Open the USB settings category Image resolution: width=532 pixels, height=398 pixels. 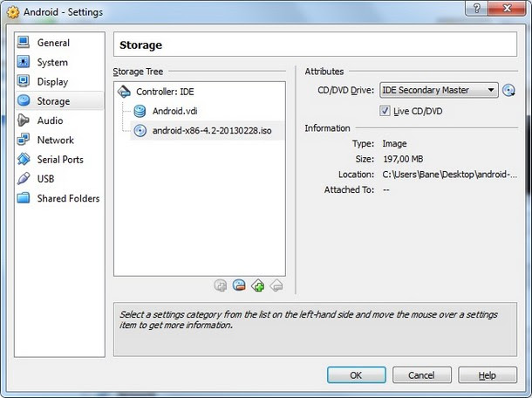[x=59, y=179]
